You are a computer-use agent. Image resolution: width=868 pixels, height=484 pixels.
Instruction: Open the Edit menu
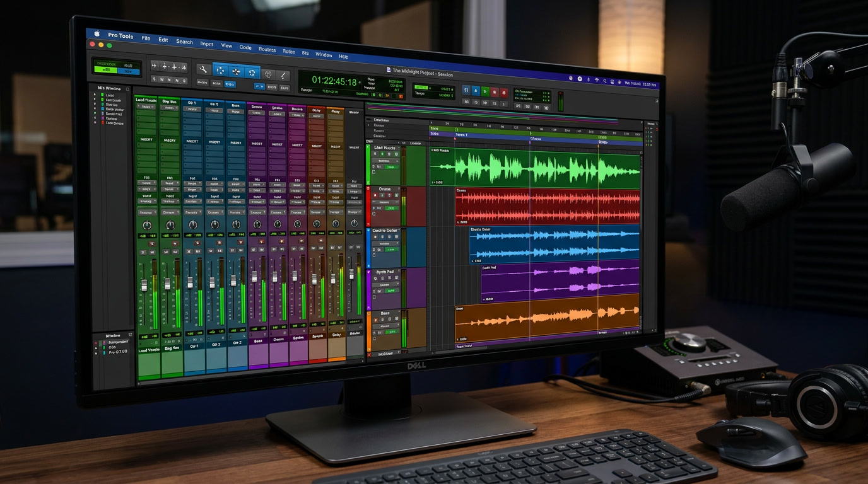point(163,40)
